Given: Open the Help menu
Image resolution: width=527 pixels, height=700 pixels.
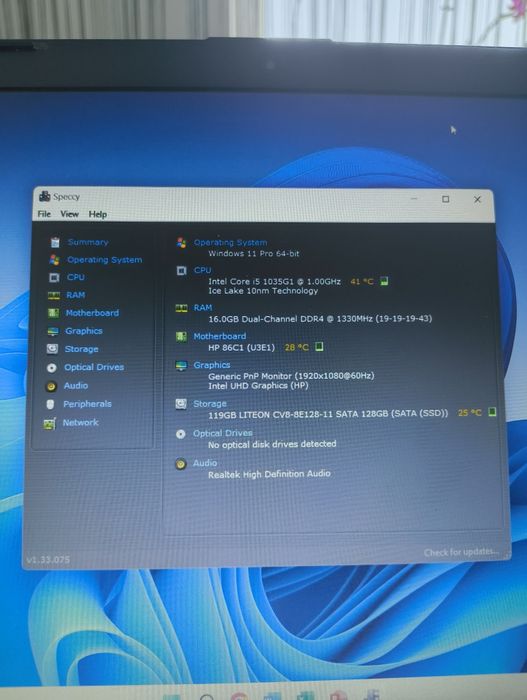Looking at the screenshot, I should coord(97,214).
